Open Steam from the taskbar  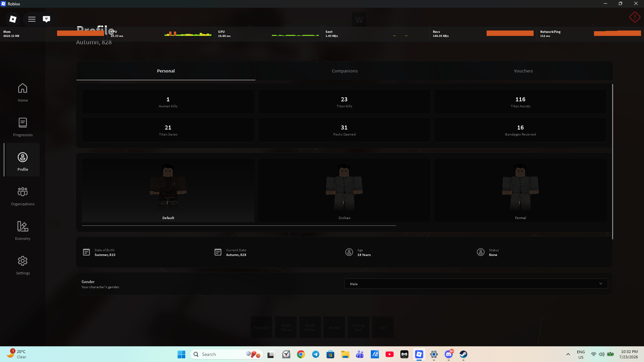[463, 354]
